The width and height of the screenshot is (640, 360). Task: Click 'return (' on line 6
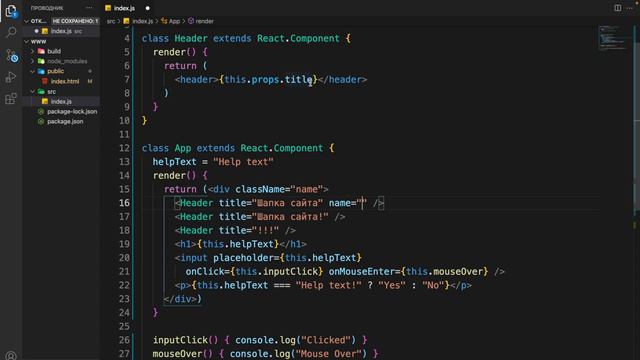click(x=186, y=66)
